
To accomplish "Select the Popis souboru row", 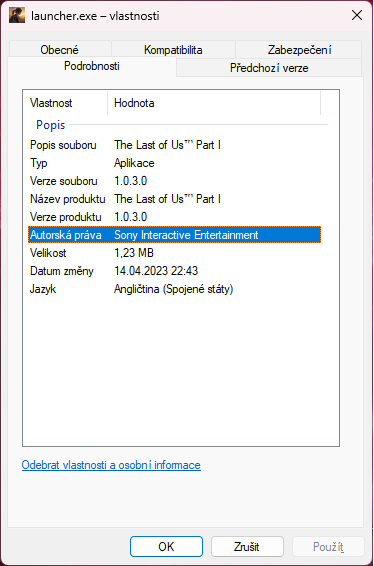I will pos(174,145).
